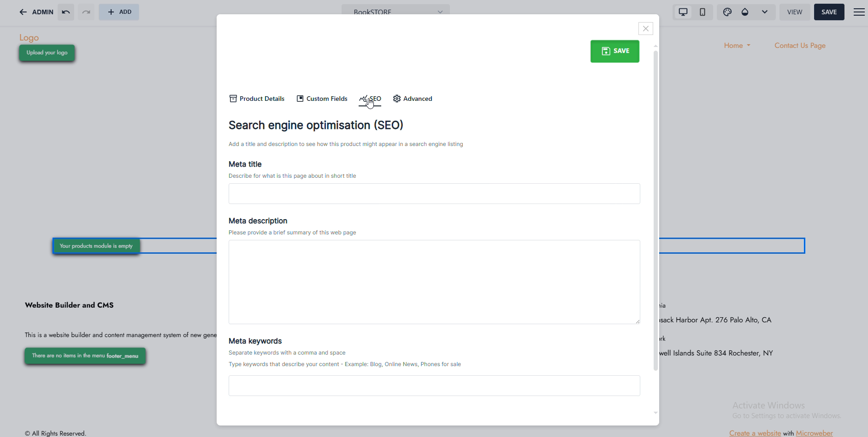Go back to Admin with arrow icon
The height and width of the screenshot is (437, 868).
pyautogui.click(x=36, y=12)
